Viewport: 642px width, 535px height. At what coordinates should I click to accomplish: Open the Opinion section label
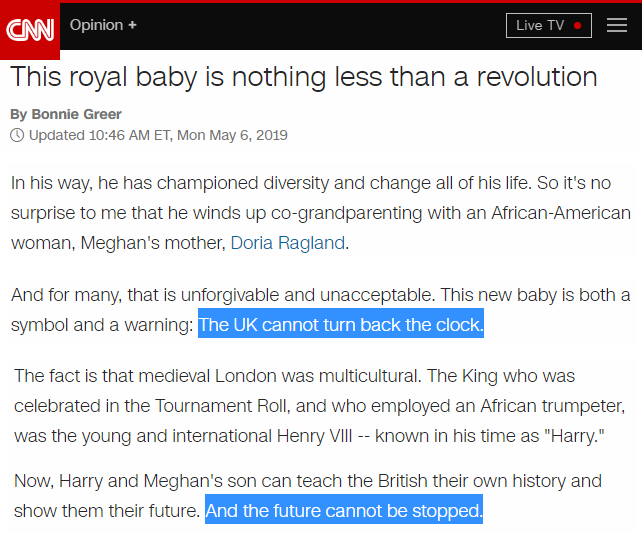coord(96,25)
